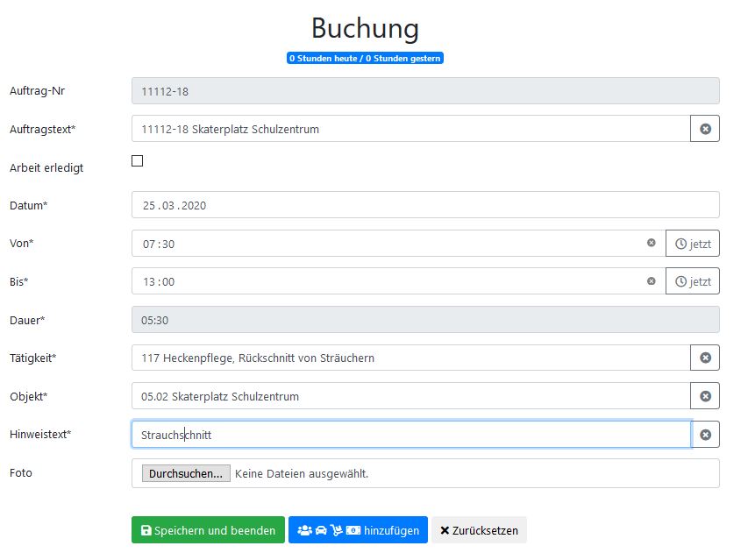
Task: Click the blue hinzufügen button
Action: point(358,530)
